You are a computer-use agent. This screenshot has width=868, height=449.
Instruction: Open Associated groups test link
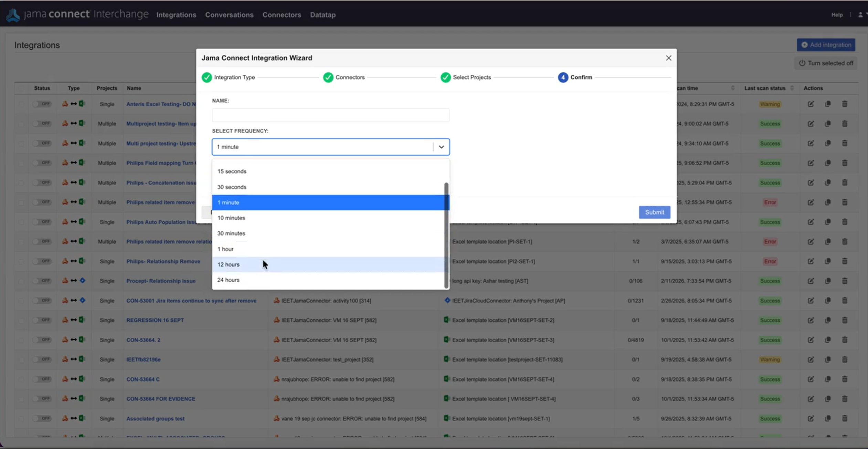pyautogui.click(x=155, y=419)
